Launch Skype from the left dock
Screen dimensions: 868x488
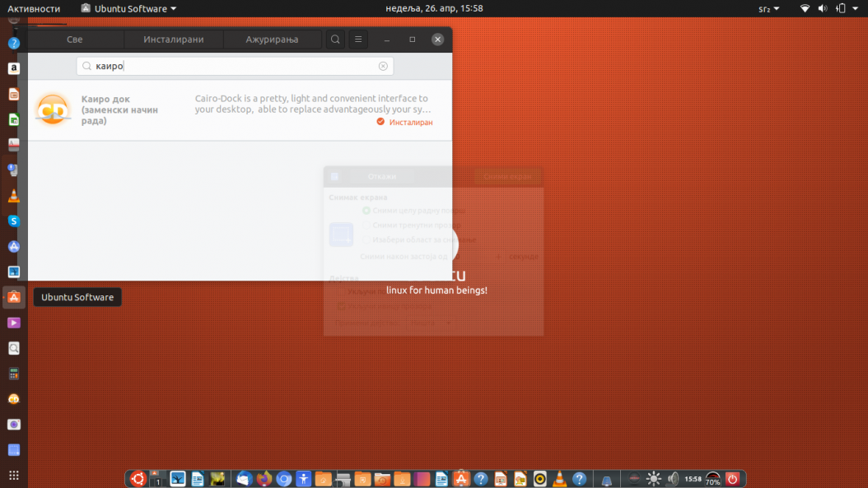point(14,221)
